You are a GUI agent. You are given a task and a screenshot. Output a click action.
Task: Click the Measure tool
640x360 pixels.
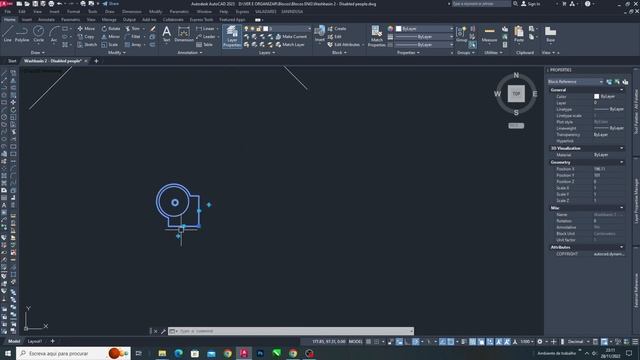(x=489, y=34)
